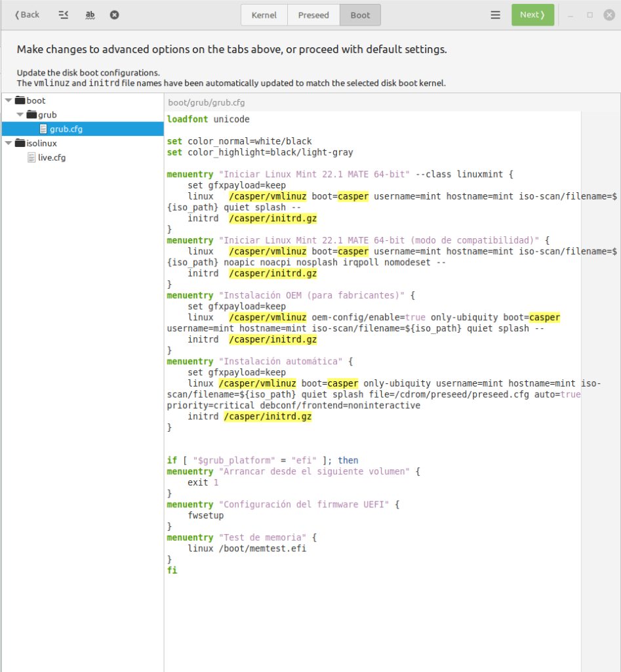The width and height of the screenshot is (621, 672).
Task: Select the boot folder in tree
Action: 36,100
